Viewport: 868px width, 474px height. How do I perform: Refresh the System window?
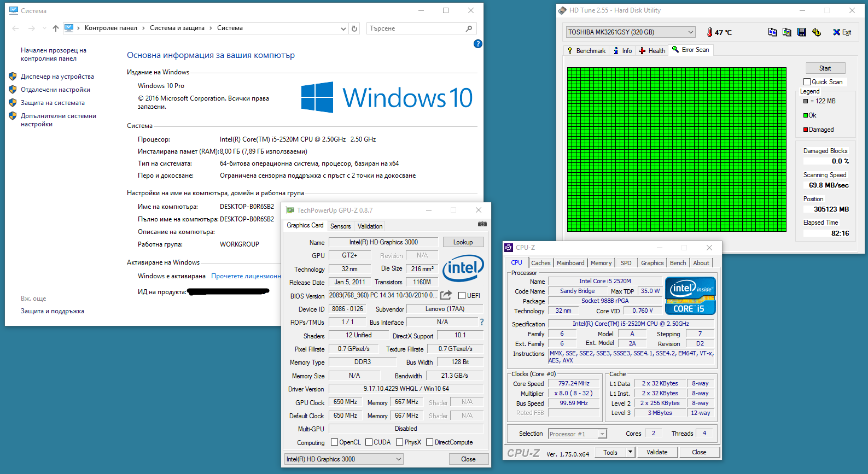click(354, 28)
